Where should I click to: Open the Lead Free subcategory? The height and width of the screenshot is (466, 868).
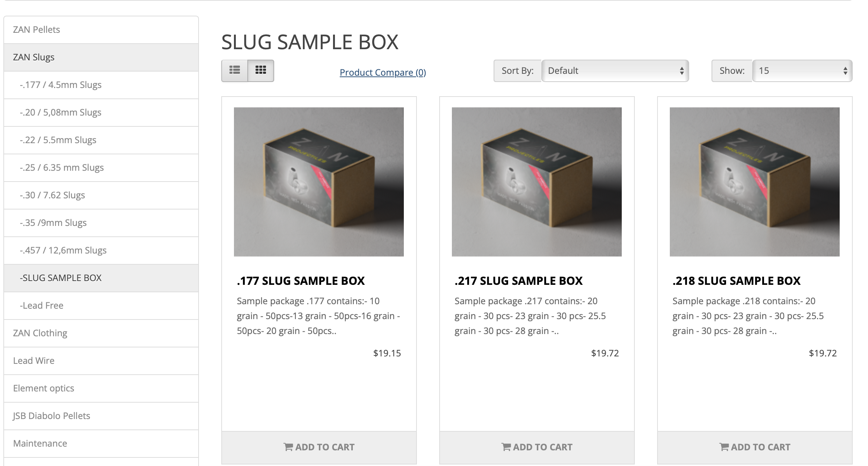click(x=101, y=306)
